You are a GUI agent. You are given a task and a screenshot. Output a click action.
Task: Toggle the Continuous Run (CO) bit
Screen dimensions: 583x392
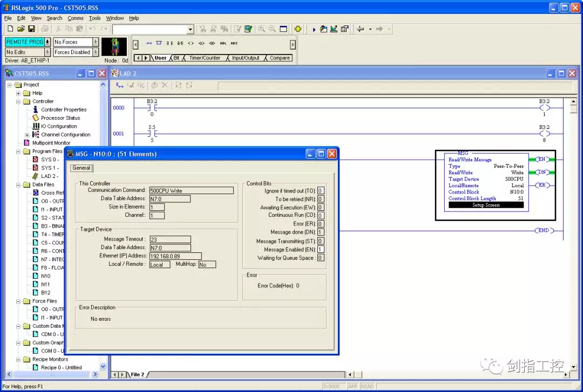[321, 216]
